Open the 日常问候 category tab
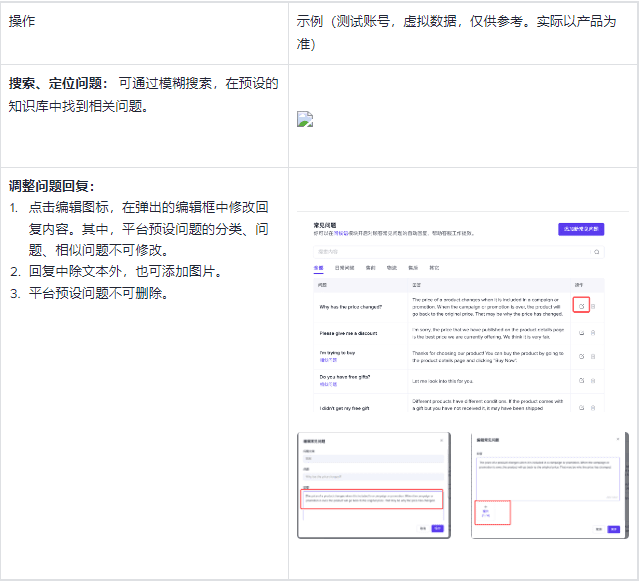The image size is (640, 585). coord(344,268)
